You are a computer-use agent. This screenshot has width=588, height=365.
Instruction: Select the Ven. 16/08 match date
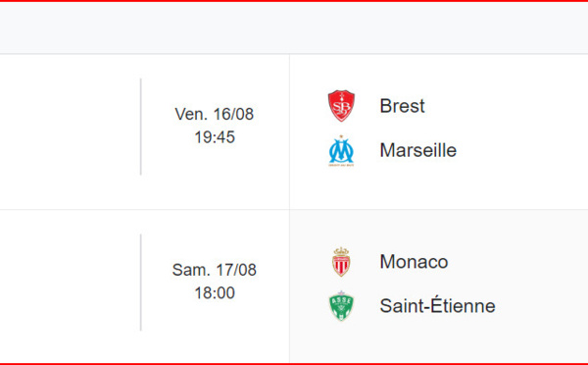click(214, 114)
